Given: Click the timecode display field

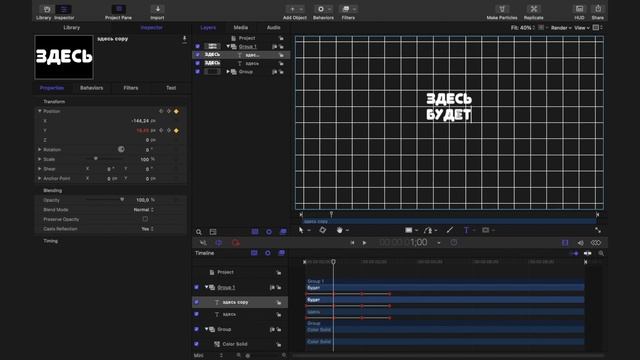Looking at the screenshot, I should tap(404, 243).
